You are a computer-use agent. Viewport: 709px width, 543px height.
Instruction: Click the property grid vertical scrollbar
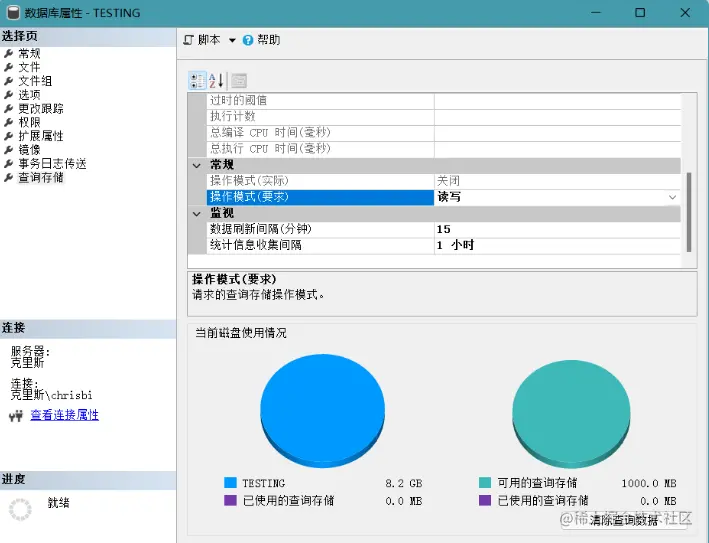[689, 212]
